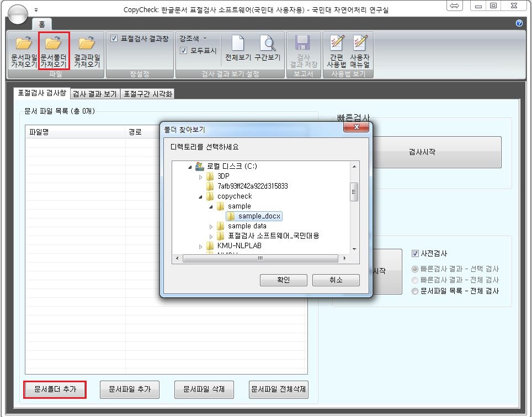Click the folder tree horizontal scrollbar
The width and height of the screenshot is (532, 417).
260,258
